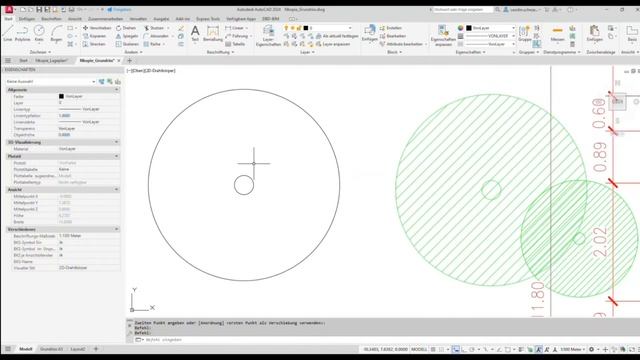Click the Linear dimension tool

(x=235, y=28)
